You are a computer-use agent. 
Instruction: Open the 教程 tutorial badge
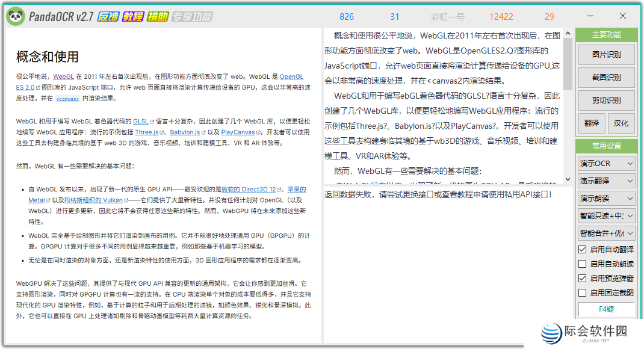coord(134,16)
